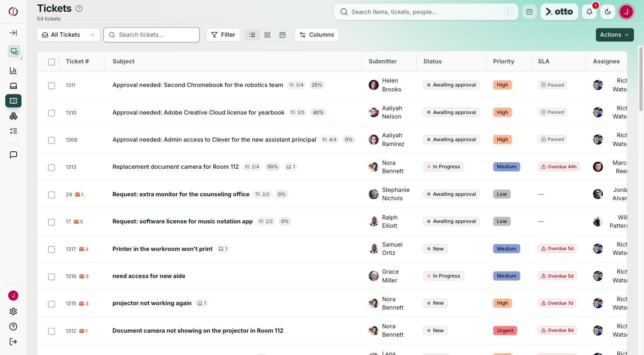Toggle dark mode moon icon

tap(608, 12)
